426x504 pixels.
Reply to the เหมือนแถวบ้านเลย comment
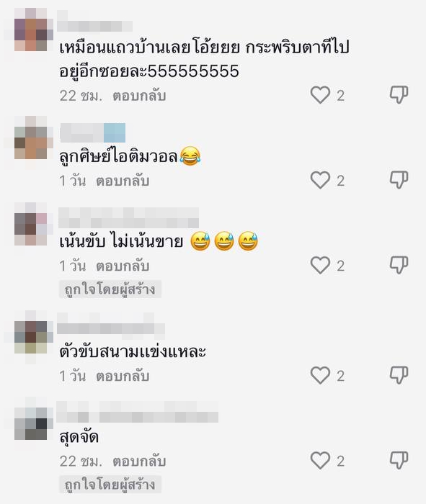(139, 96)
